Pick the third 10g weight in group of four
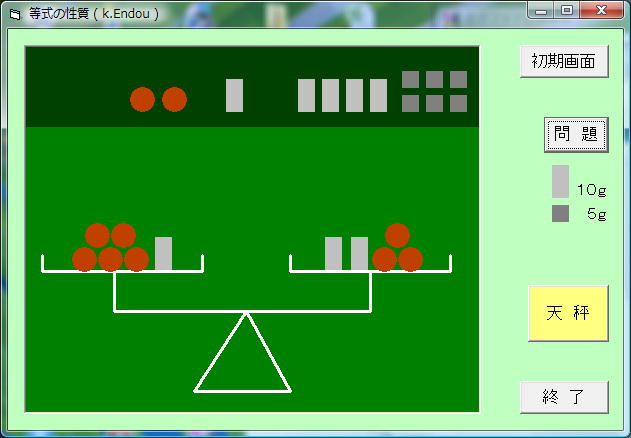Screen dimensions: 631x438 coord(355,95)
